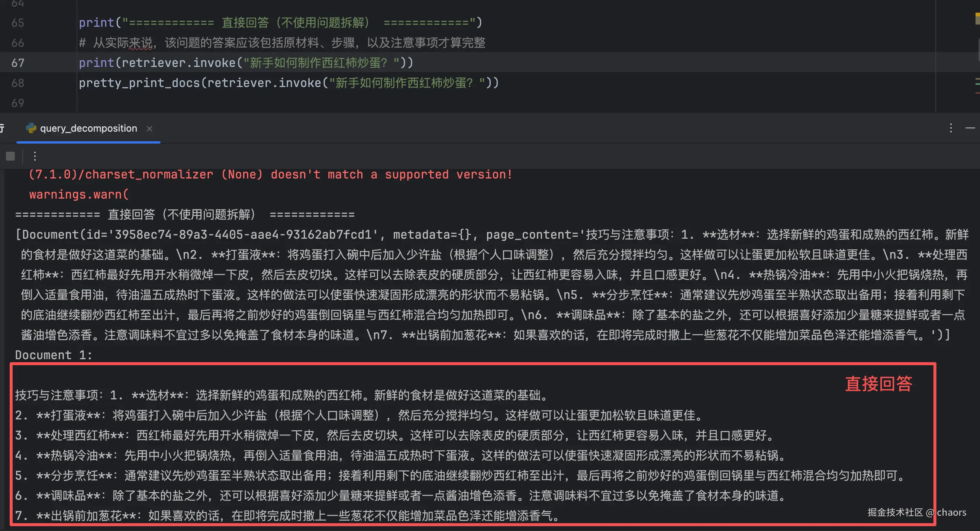The image size is (980, 531).
Task: Click the editor vertical scrollbar thumb
Action: pyautogui.click(x=979, y=49)
